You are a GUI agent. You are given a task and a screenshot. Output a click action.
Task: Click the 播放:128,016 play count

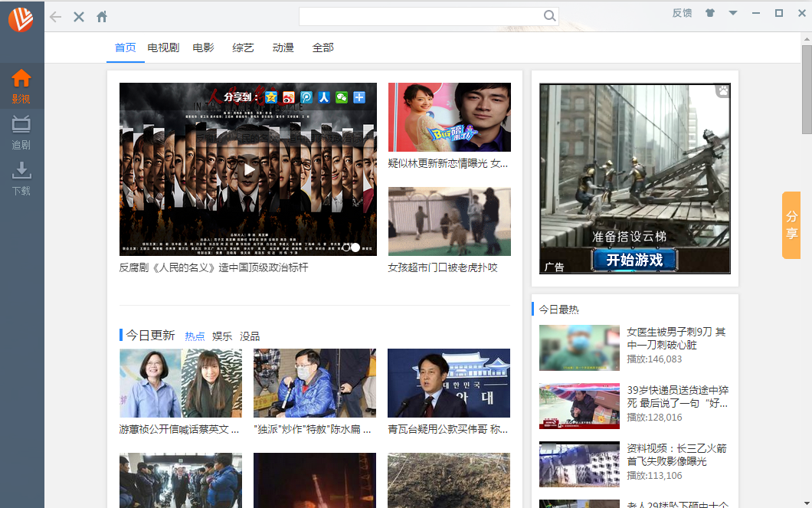pyautogui.click(x=654, y=418)
